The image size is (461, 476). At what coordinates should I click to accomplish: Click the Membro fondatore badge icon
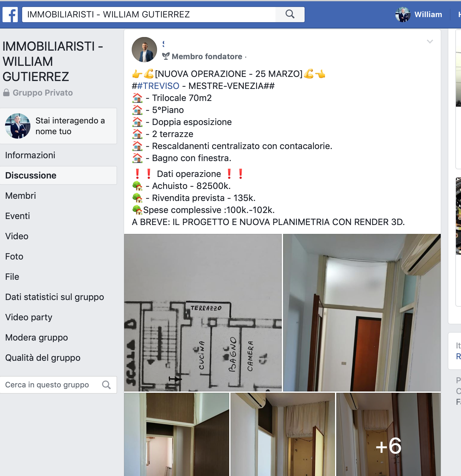pyautogui.click(x=166, y=56)
